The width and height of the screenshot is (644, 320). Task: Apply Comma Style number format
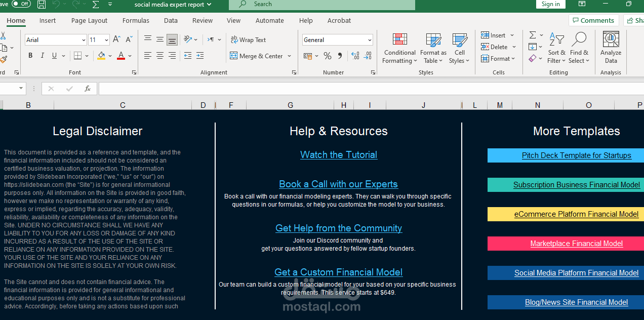[340, 56]
